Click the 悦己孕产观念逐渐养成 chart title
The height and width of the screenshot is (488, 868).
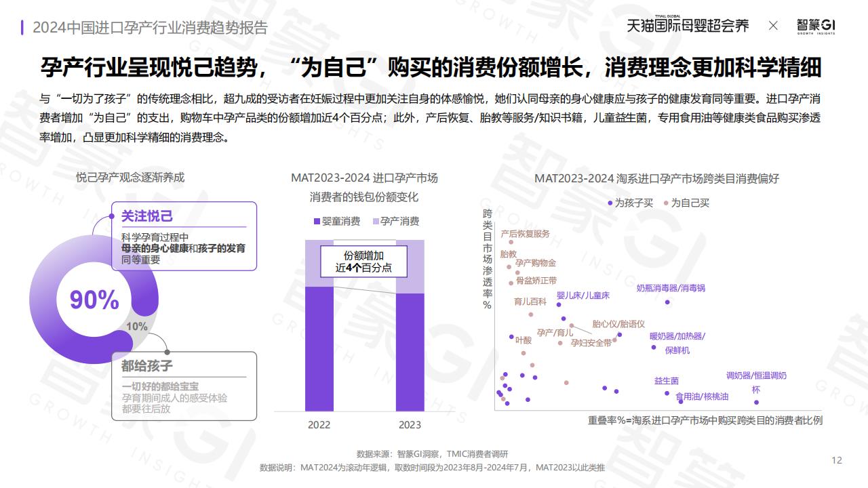coord(130,178)
